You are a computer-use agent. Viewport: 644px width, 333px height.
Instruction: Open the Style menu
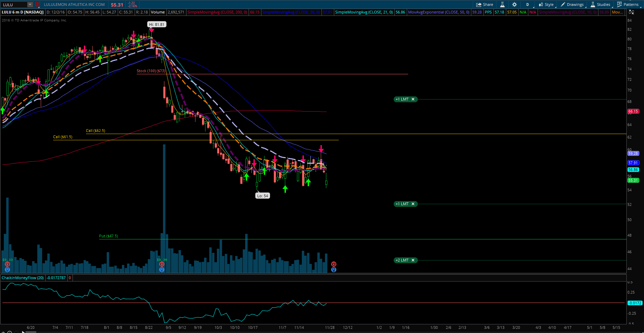(546, 4)
